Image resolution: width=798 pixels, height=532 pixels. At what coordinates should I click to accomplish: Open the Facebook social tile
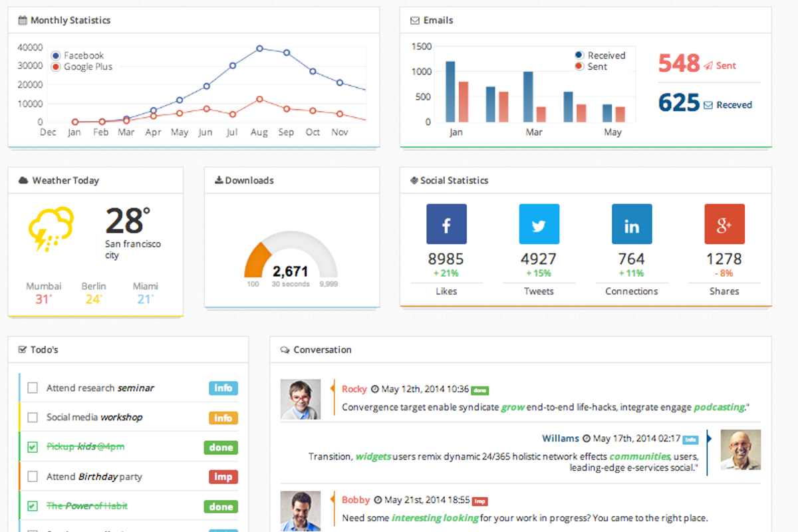click(446, 224)
